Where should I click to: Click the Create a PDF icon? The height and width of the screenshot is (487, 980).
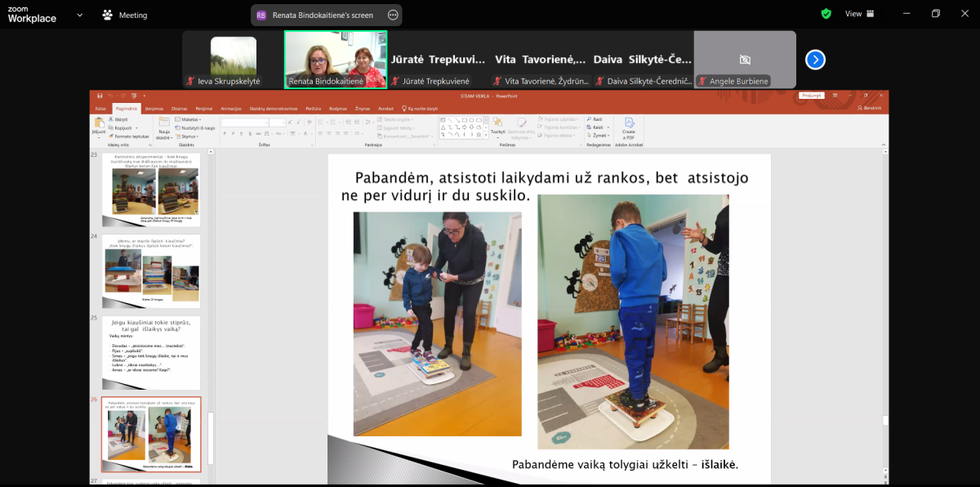click(628, 126)
